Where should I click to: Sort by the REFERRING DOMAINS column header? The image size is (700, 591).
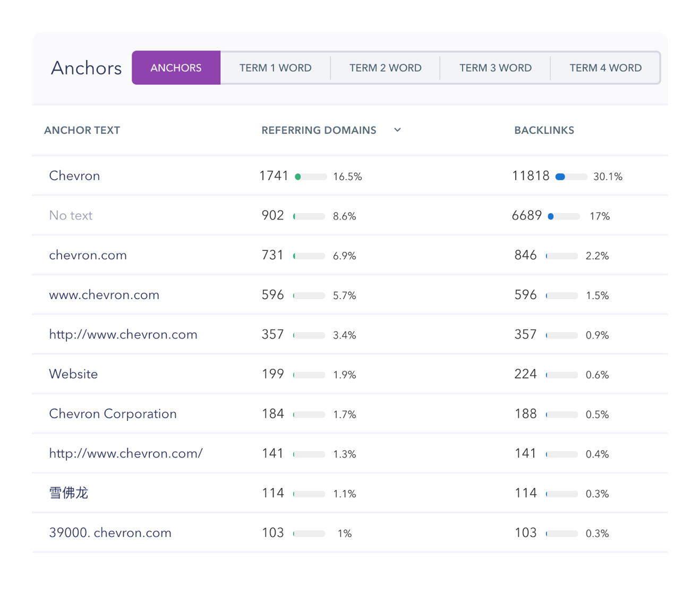(x=319, y=130)
